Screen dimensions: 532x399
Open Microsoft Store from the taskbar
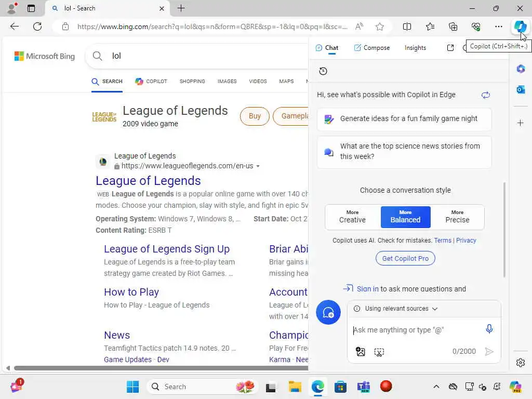[x=340, y=387]
